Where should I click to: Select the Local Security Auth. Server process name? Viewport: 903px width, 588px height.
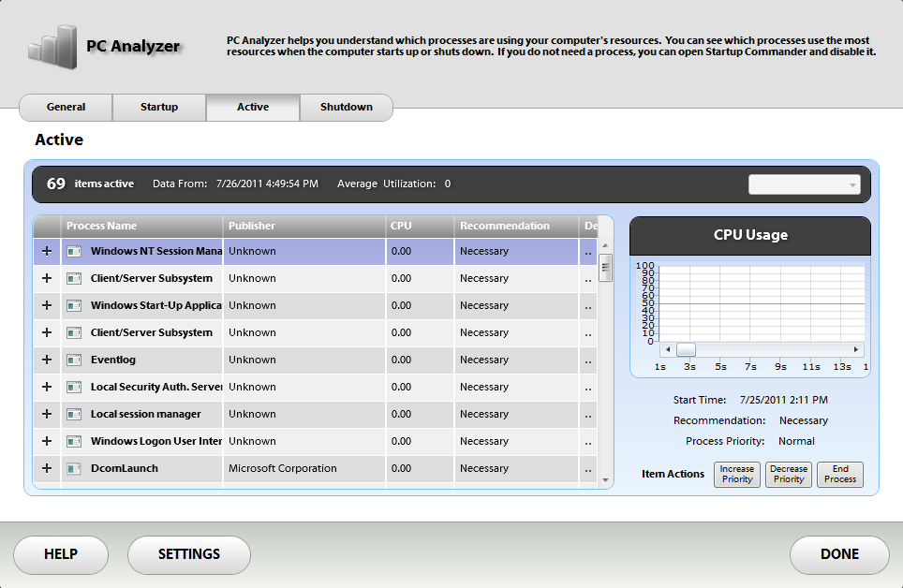click(x=156, y=387)
